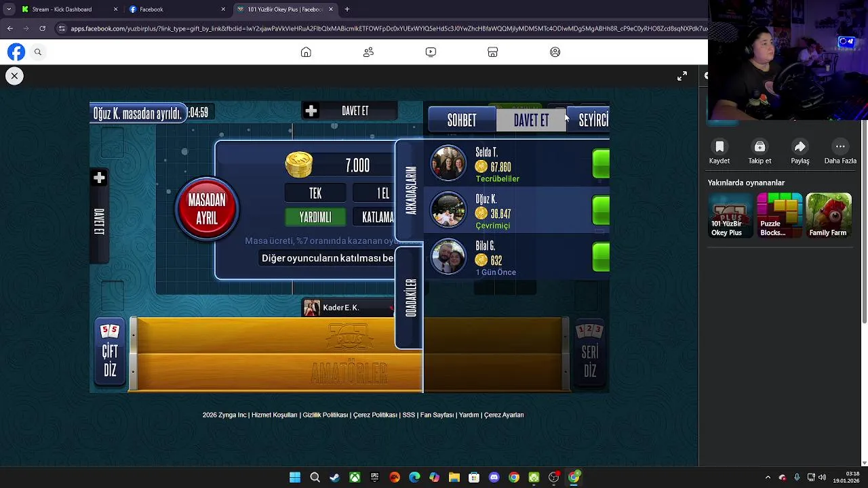868x488 pixels.
Task: Expand the game to fullscreen
Action: coord(682,76)
